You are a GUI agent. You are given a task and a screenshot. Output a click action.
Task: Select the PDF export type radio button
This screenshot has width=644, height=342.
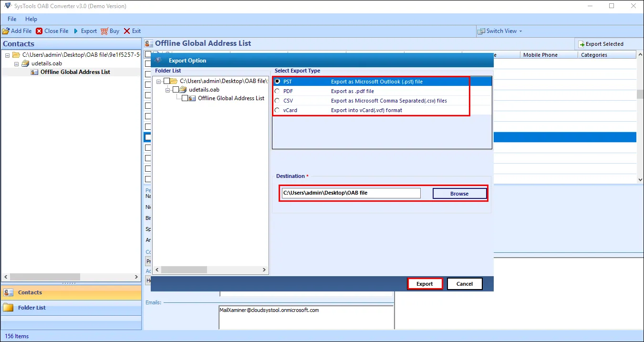click(277, 91)
